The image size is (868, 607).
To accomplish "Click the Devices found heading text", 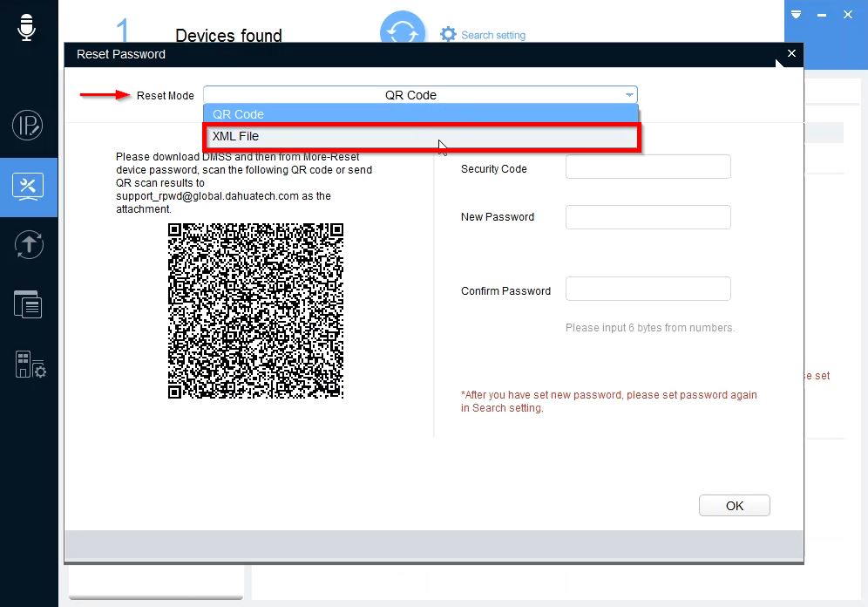I will point(228,36).
